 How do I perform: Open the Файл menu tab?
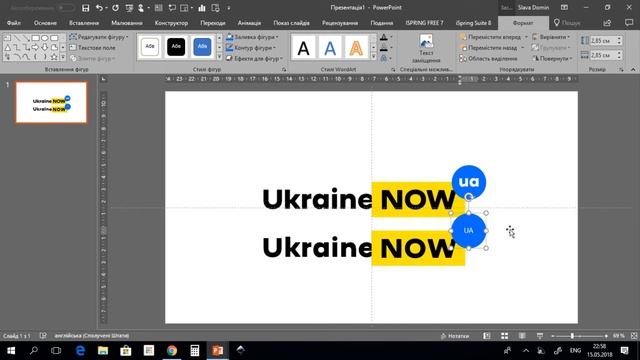coord(13,23)
